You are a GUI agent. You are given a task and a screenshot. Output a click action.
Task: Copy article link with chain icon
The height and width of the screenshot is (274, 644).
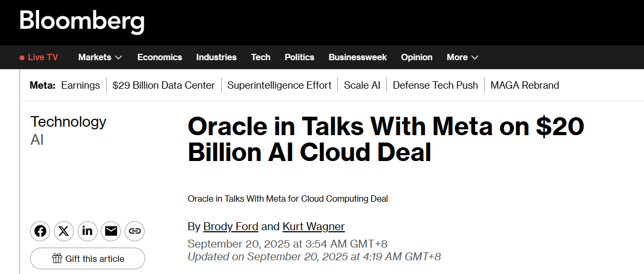(x=135, y=231)
